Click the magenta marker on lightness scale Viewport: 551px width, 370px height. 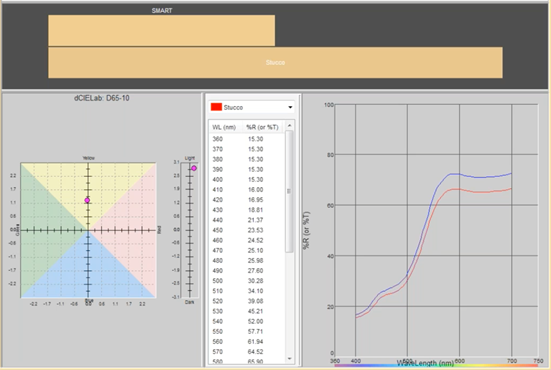[194, 168]
